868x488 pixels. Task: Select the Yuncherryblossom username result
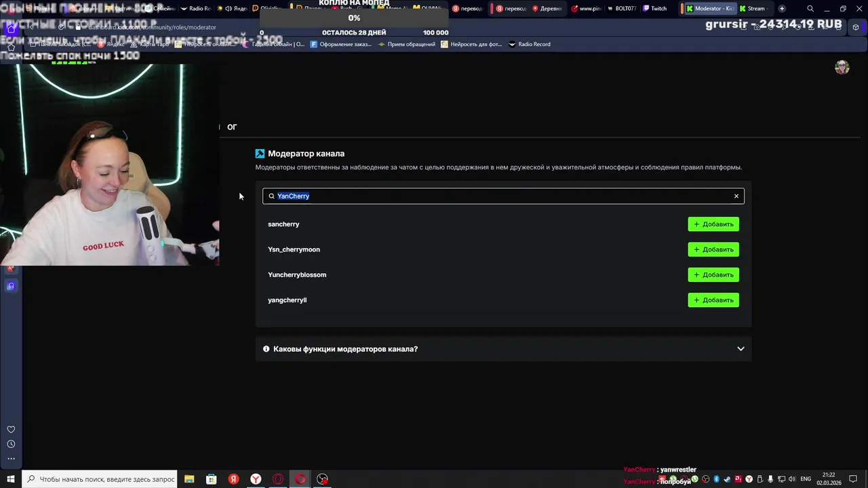pyautogui.click(x=297, y=274)
